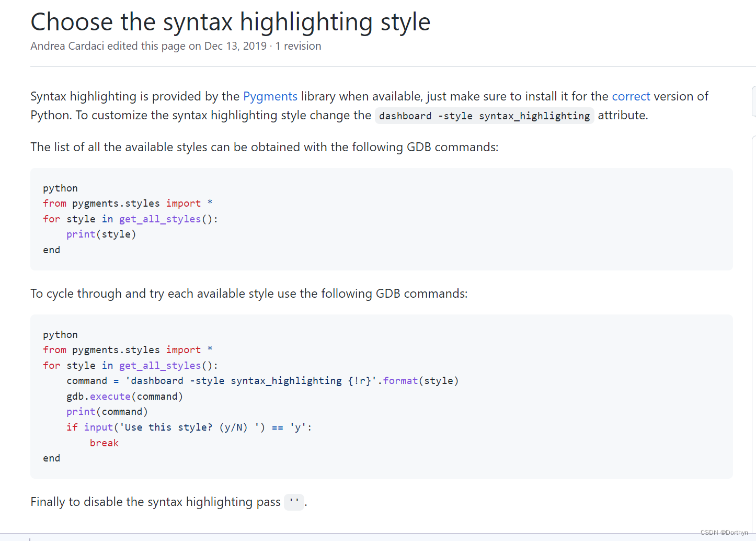Click 'from pygments.styles import *' in second code block
Image resolution: width=756 pixels, height=541 pixels.
(128, 350)
